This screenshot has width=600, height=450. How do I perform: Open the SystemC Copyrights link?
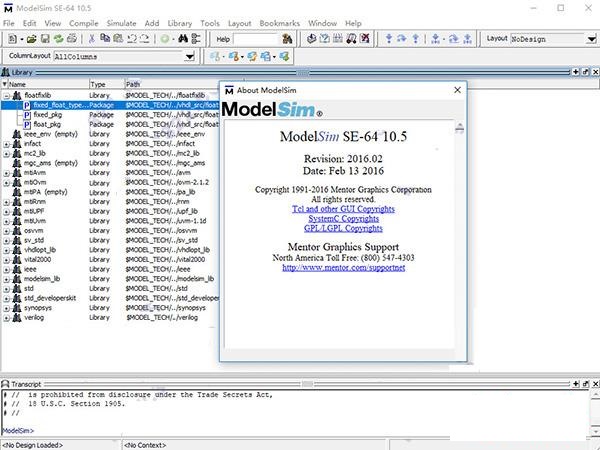click(343, 218)
